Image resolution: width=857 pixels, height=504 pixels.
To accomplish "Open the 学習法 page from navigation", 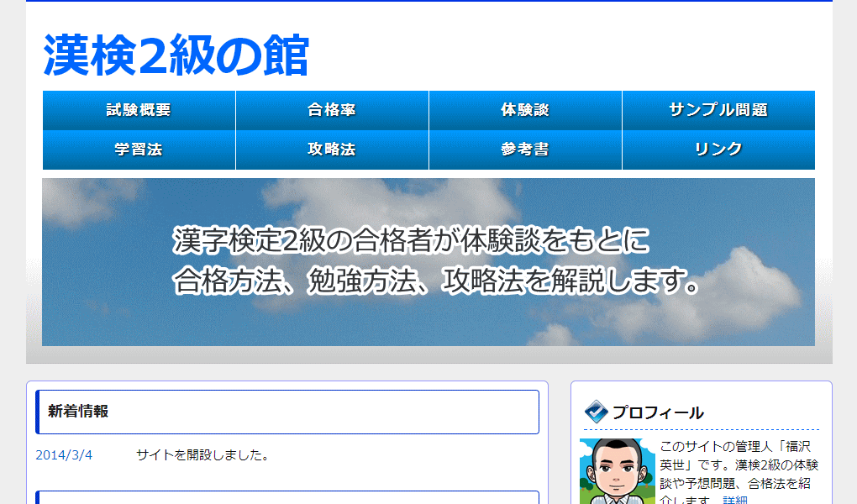I will pyautogui.click(x=139, y=149).
